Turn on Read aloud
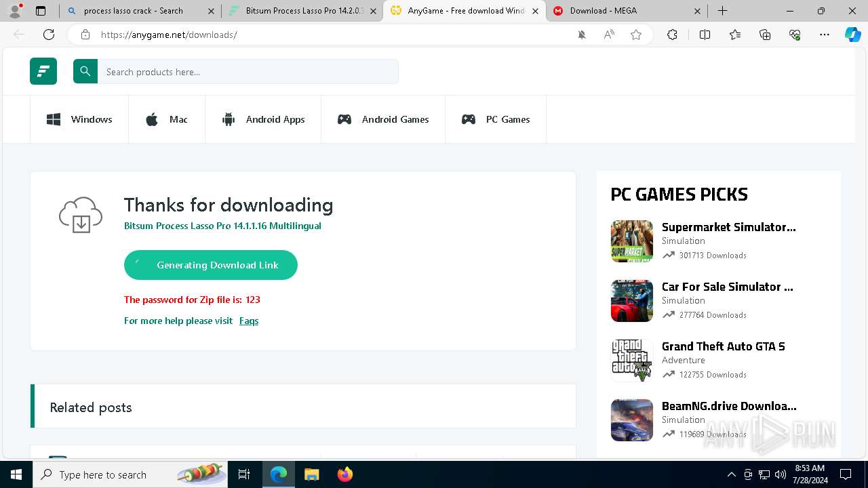 click(609, 35)
